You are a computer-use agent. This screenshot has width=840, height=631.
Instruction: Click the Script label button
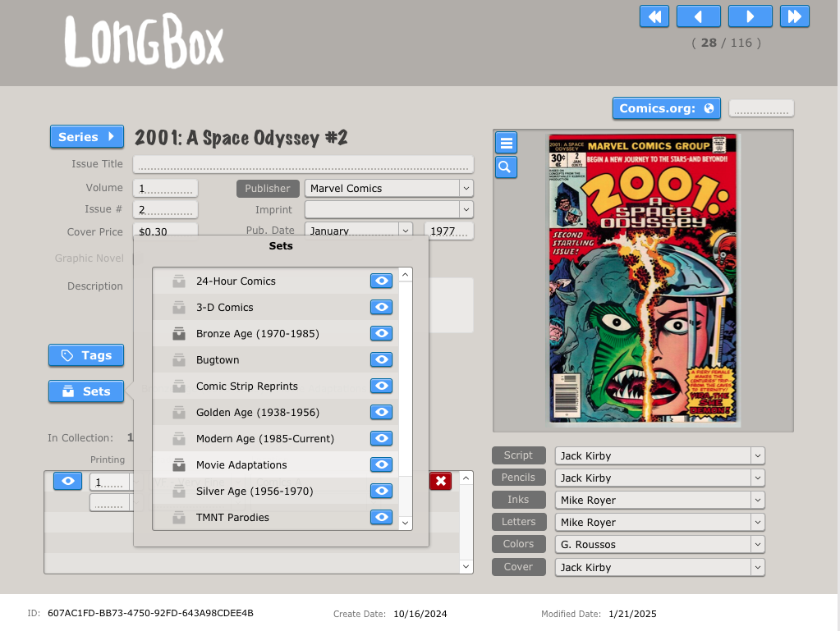[x=519, y=455]
